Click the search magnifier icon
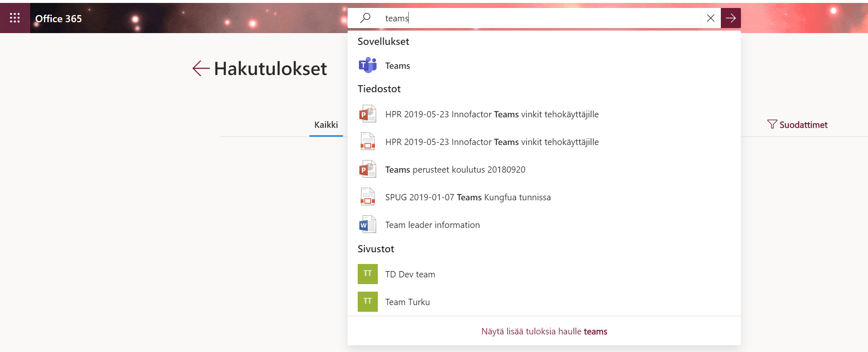 [x=365, y=18]
